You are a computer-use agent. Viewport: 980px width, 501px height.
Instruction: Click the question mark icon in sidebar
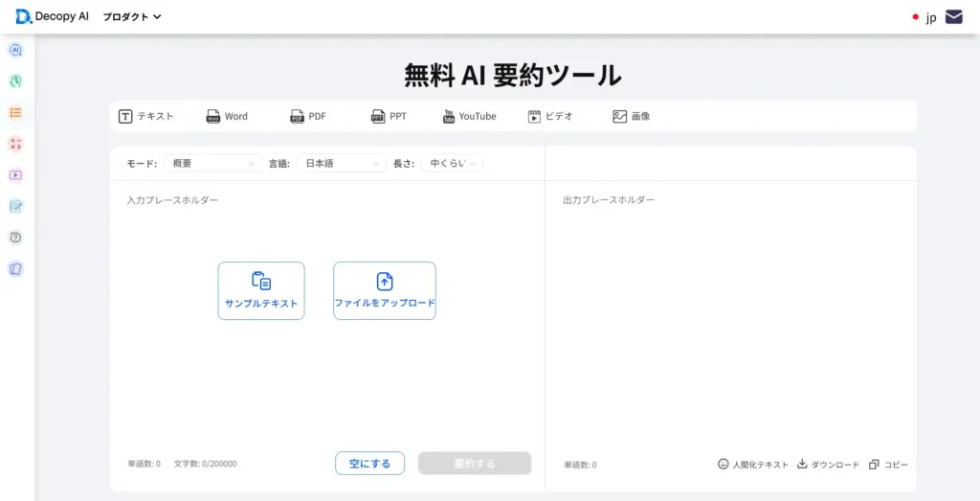point(15,238)
